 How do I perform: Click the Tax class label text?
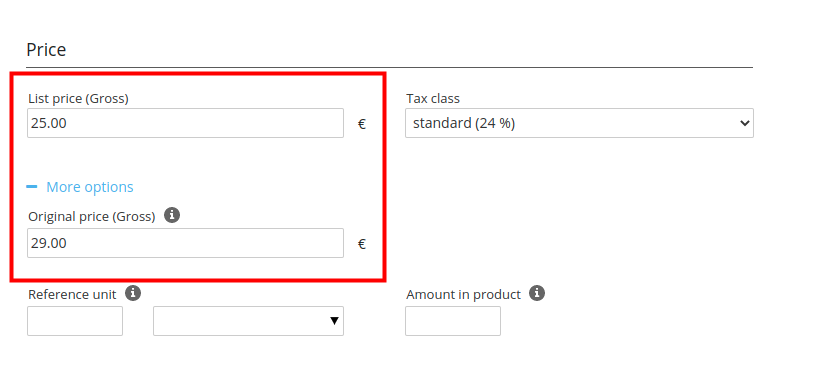coord(432,99)
